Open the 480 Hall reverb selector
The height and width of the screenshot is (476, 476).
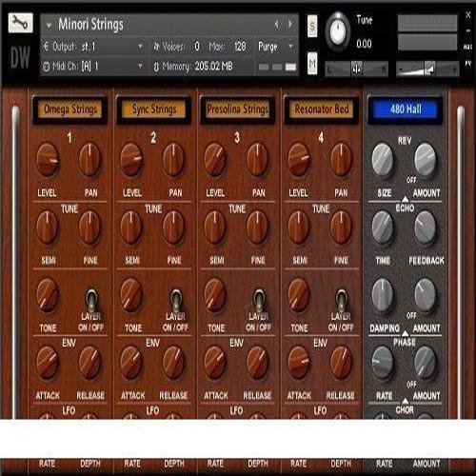[x=406, y=109]
